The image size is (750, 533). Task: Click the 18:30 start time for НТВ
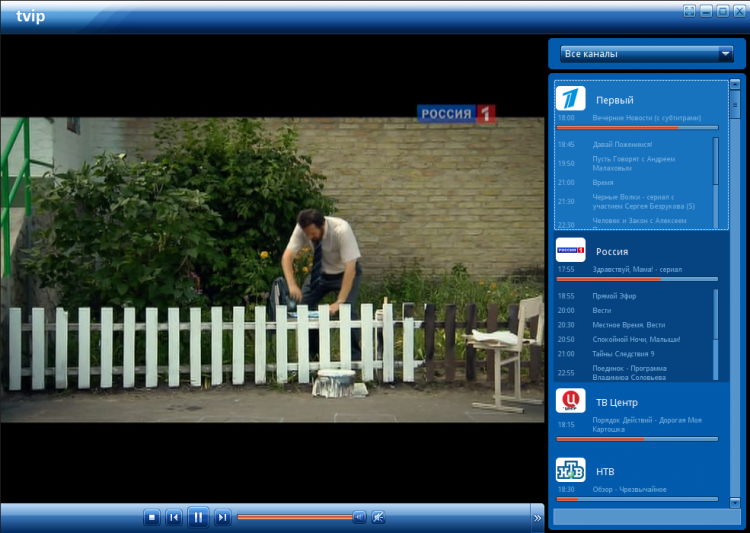coord(566,489)
